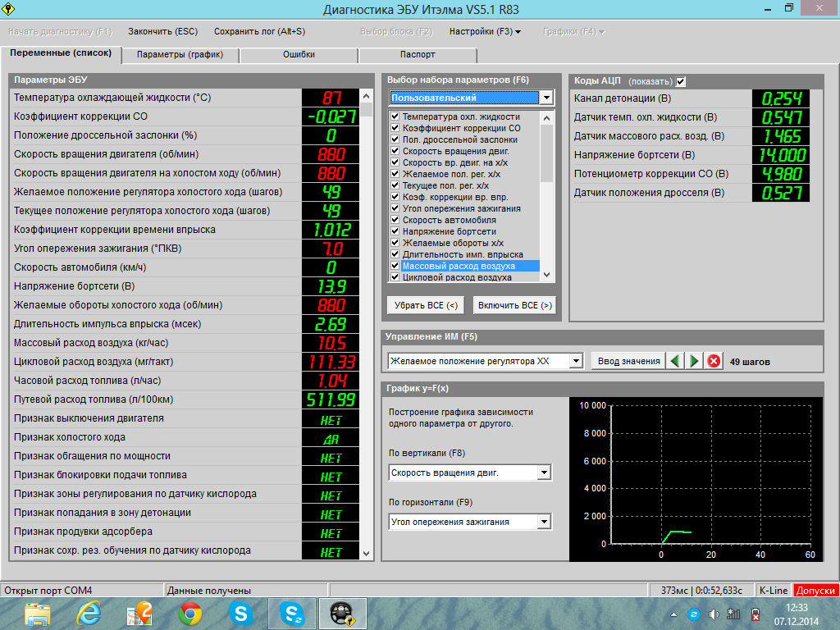Uncheck 'Напряжение бортсети' parameter checkbox
This screenshot has height=630, width=840.
tap(395, 232)
